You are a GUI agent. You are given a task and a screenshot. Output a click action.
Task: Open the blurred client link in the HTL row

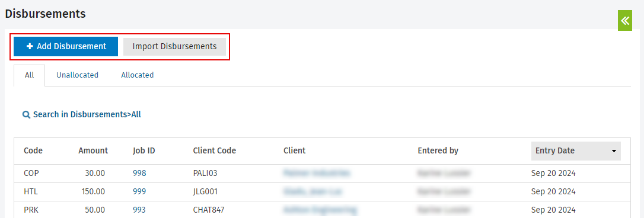point(313,192)
